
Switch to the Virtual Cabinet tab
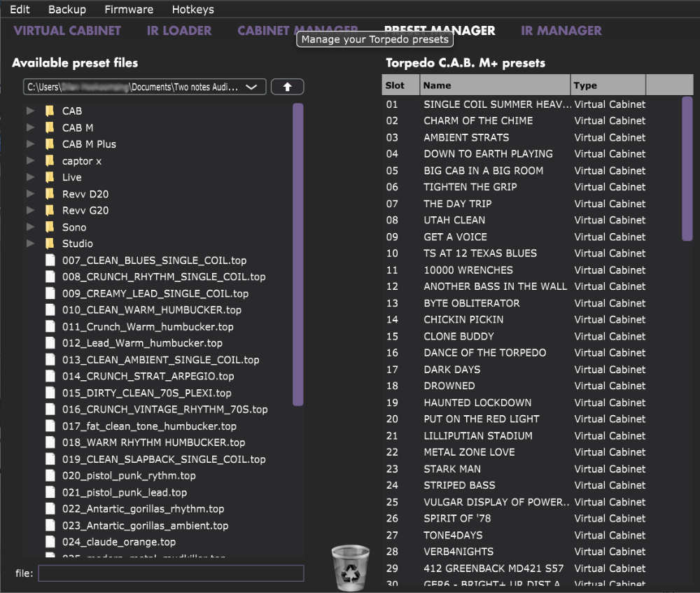pyautogui.click(x=67, y=30)
